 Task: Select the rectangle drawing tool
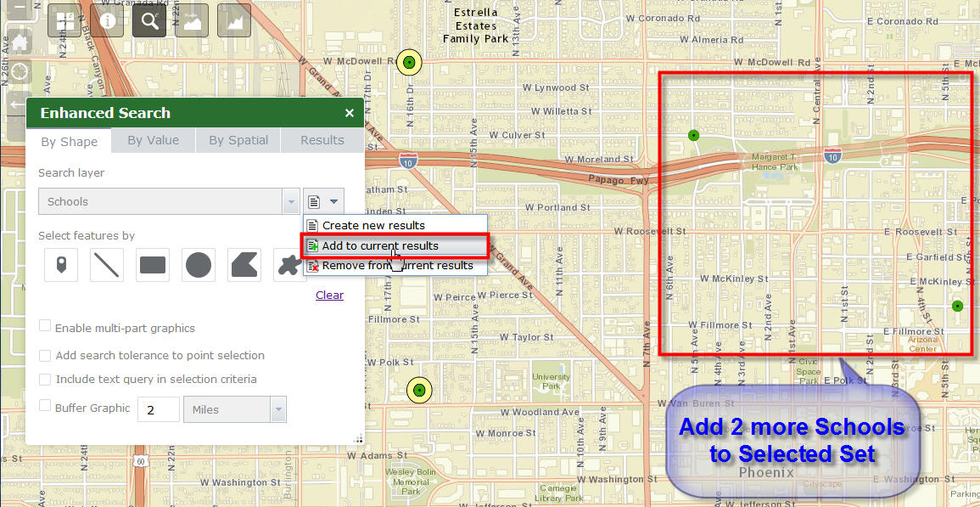click(x=153, y=265)
